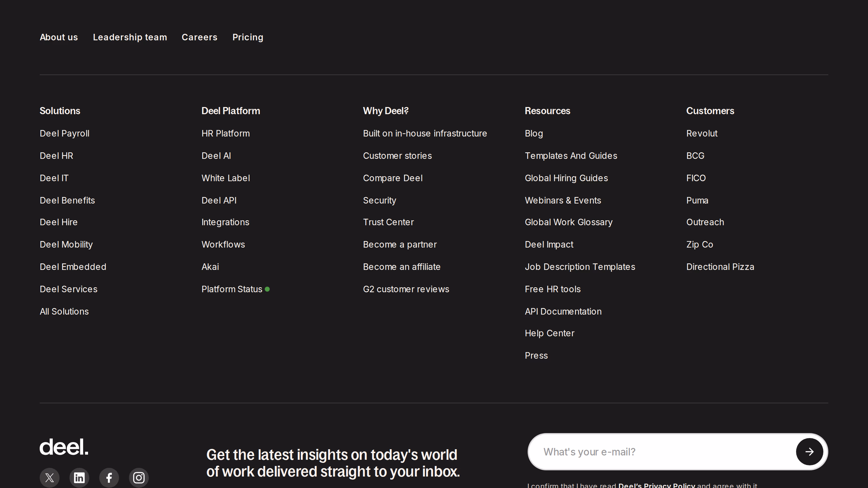This screenshot has height=488, width=868.
Task: Read Customer stories
Action: click(x=397, y=156)
